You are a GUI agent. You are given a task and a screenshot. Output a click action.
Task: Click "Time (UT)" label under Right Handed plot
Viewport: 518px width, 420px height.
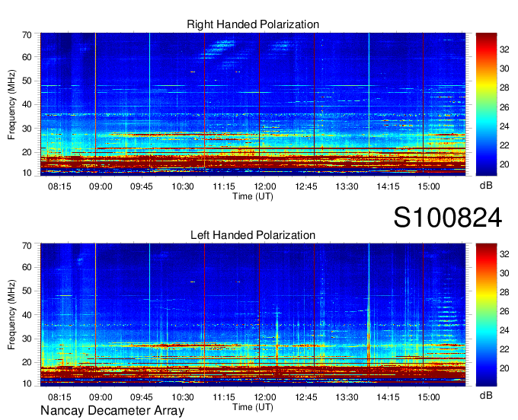pyautogui.click(x=253, y=196)
